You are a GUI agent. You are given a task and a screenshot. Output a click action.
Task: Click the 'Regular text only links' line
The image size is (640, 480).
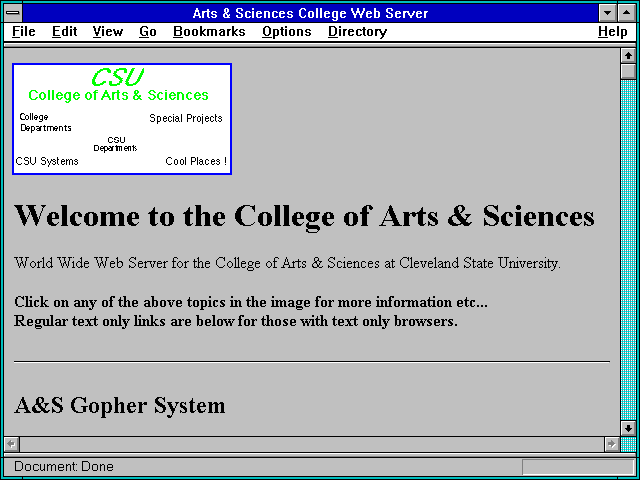pos(236,321)
